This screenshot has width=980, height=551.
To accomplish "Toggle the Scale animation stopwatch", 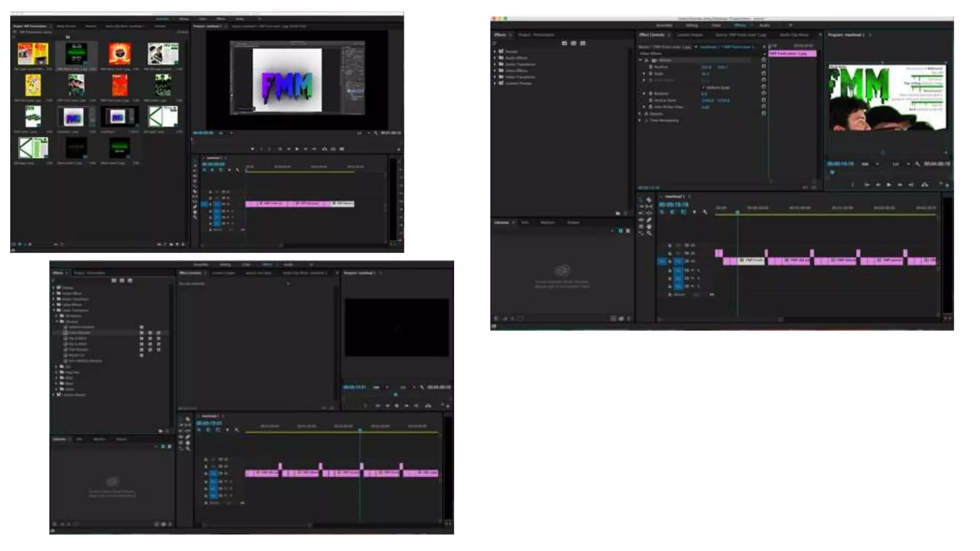I will [x=651, y=74].
